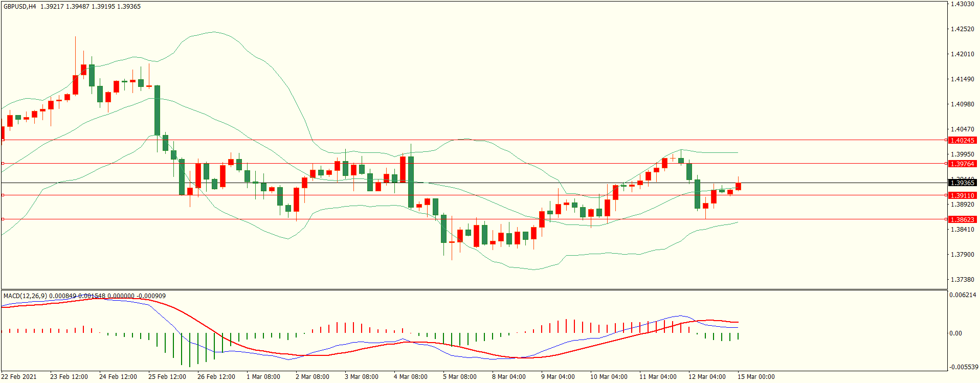The height and width of the screenshot is (383, 980).
Task: Click the MACD scale value -0.005539
Action: coord(964,367)
